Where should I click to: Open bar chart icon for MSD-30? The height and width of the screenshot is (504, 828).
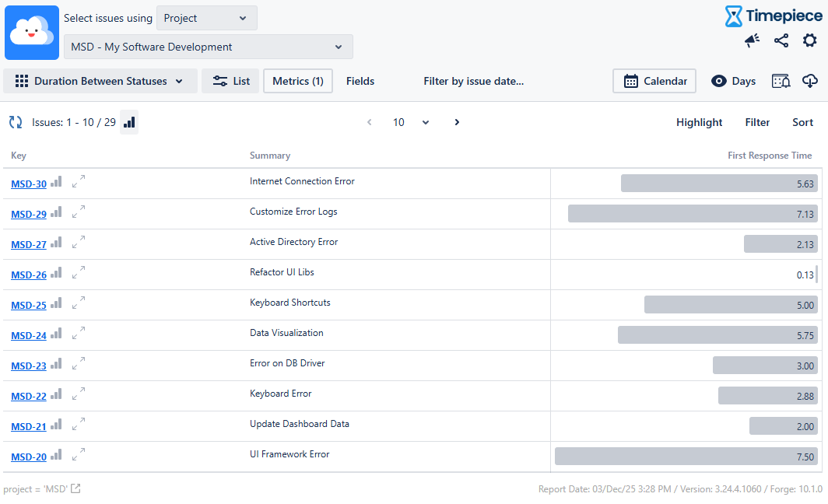[57, 182]
